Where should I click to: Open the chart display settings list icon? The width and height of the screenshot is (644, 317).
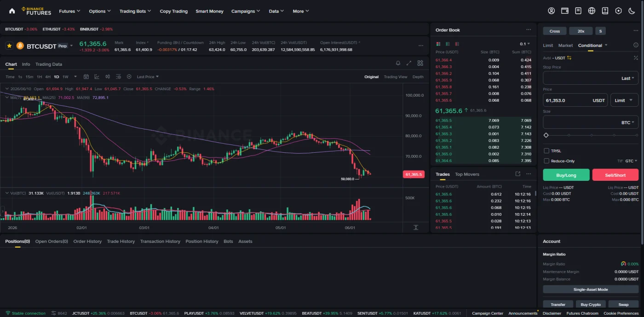tap(118, 77)
